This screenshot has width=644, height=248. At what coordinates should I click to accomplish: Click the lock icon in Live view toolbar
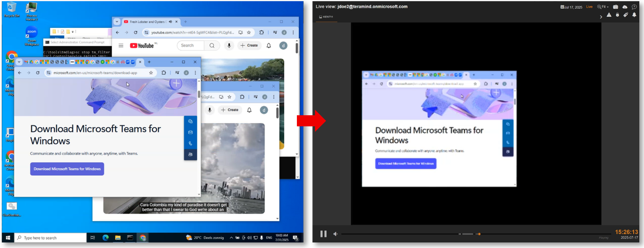point(617,15)
